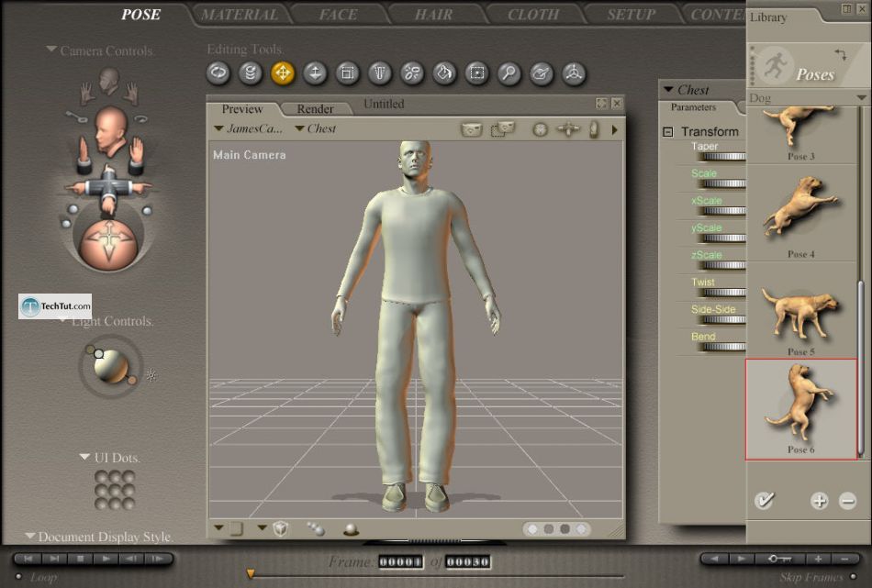Image resolution: width=872 pixels, height=588 pixels.
Task: Click the light properties icon near the globe
Action: tap(151, 375)
